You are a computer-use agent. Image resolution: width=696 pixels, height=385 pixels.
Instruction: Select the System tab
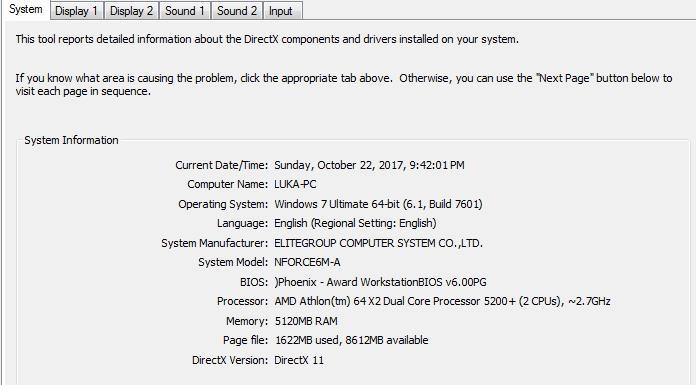[26, 9]
